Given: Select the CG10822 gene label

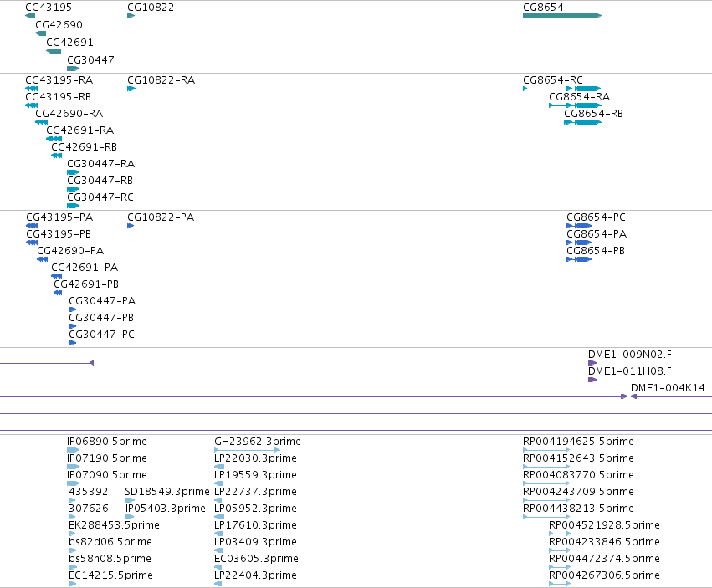Looking at the screenshot, I should (x=151, y=8).
